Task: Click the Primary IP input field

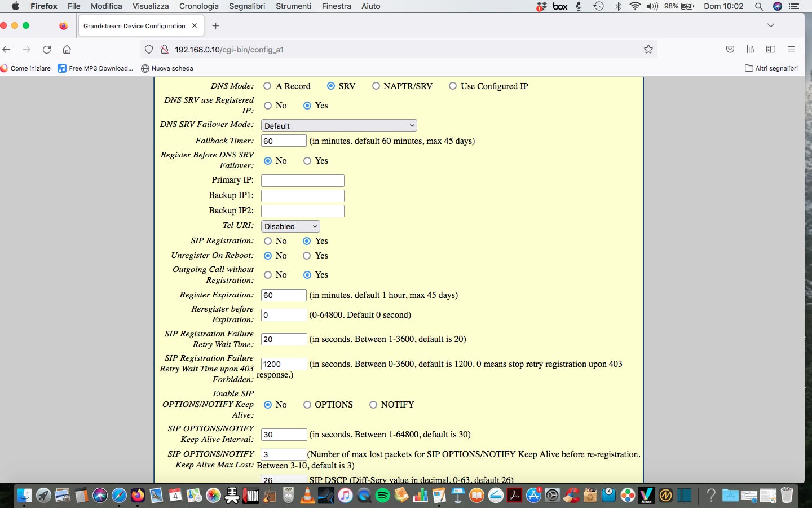Action: (x=302, y=181)
